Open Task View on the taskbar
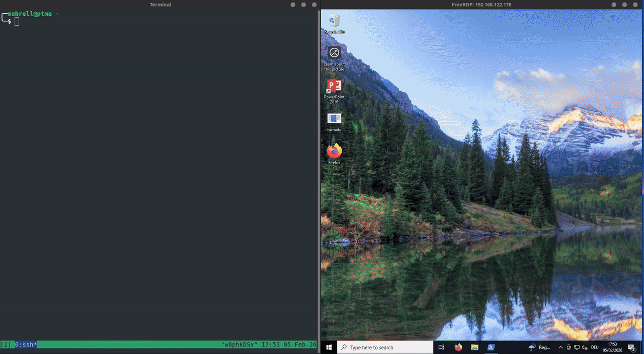 [441, 347]
